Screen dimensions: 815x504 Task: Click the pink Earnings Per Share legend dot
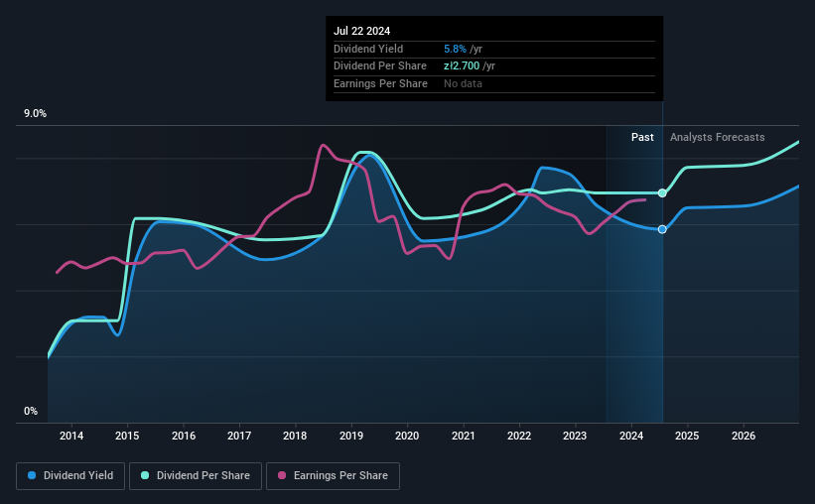[x=282, y=475]
